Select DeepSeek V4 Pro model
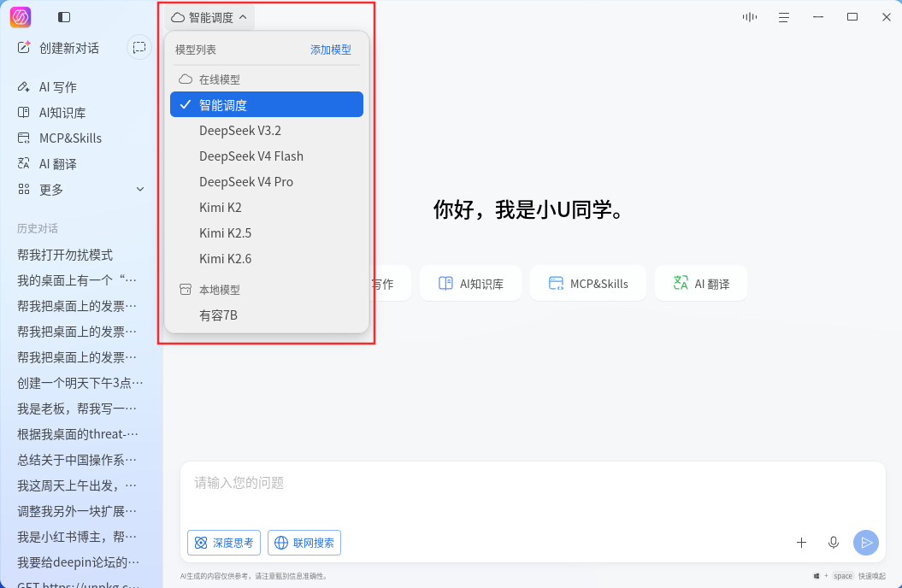This screenshot has height=588, width=902. tap(267, 182)
